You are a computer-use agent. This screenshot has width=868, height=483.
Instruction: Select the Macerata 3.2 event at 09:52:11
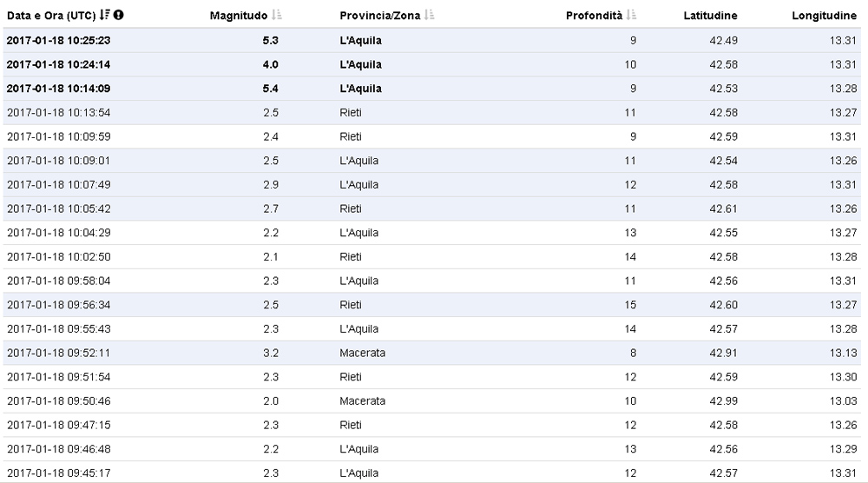pos(431,353)
